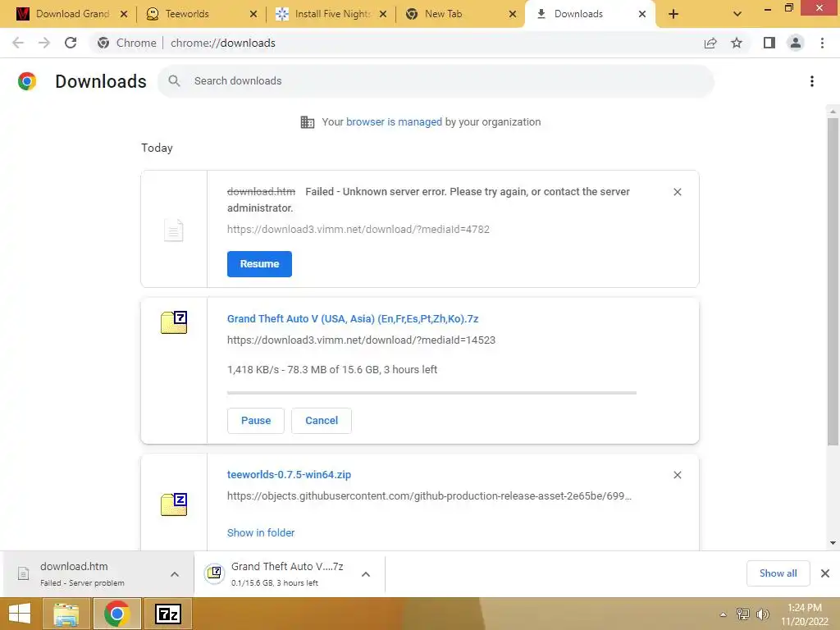
Task: Remove the failed download.htm entry from list
Action: (x=677, y=192)
